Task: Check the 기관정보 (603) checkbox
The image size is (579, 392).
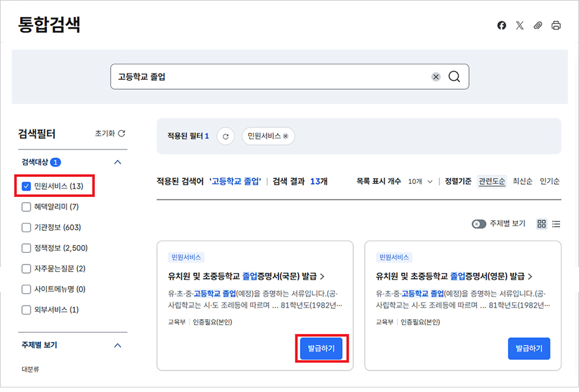Action: click(x=26, y=228)
